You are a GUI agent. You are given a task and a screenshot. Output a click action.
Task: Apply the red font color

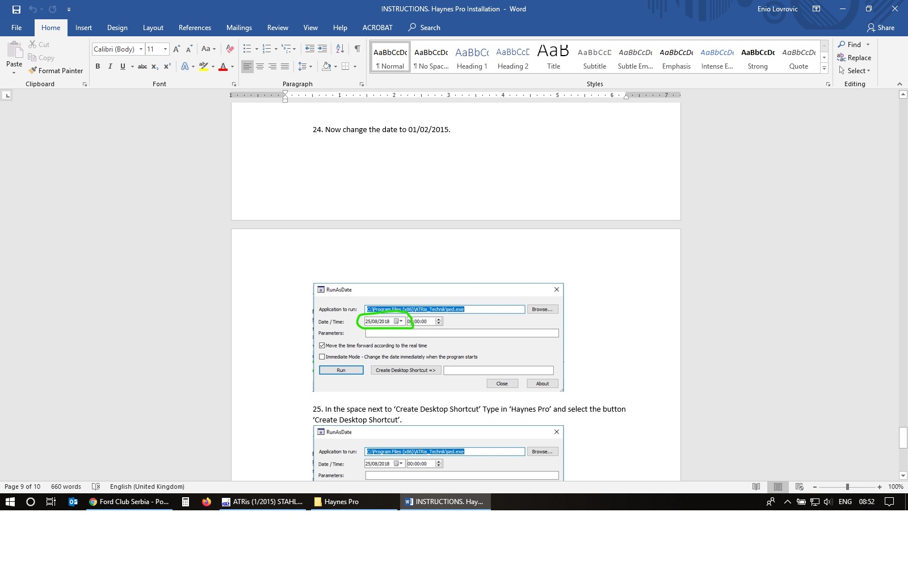click(x=223, y=66)
